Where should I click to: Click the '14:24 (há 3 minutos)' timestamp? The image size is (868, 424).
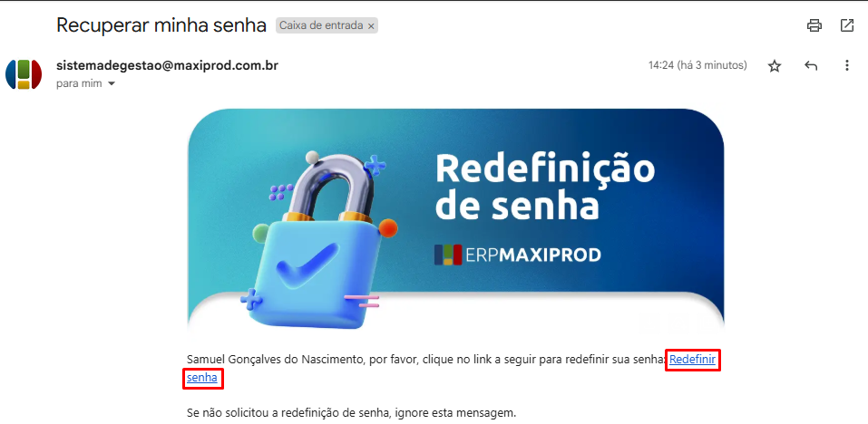click(x=697, y=66)
